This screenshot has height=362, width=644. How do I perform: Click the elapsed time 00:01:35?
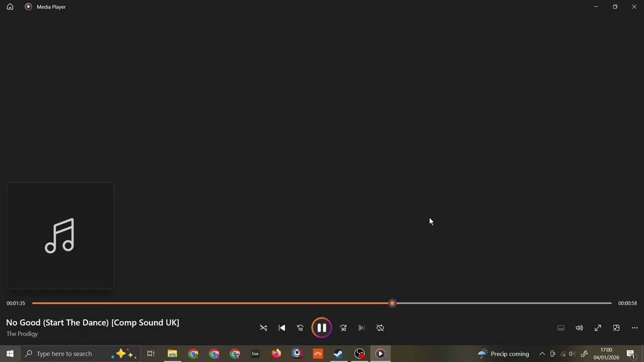16,303
